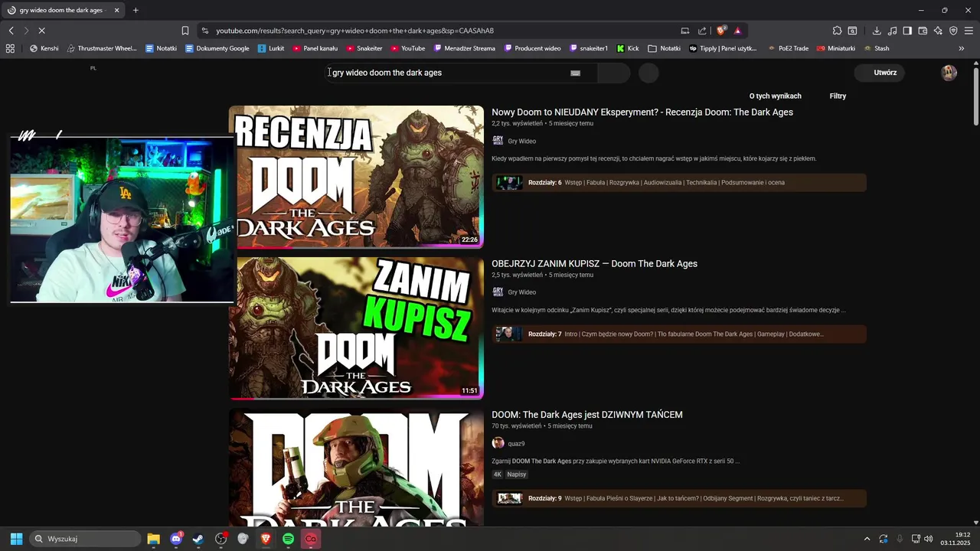The height and width of the screenshot is (551, 980).
Task: Click the share page icon in the address bar
Action: coord(702,31)
